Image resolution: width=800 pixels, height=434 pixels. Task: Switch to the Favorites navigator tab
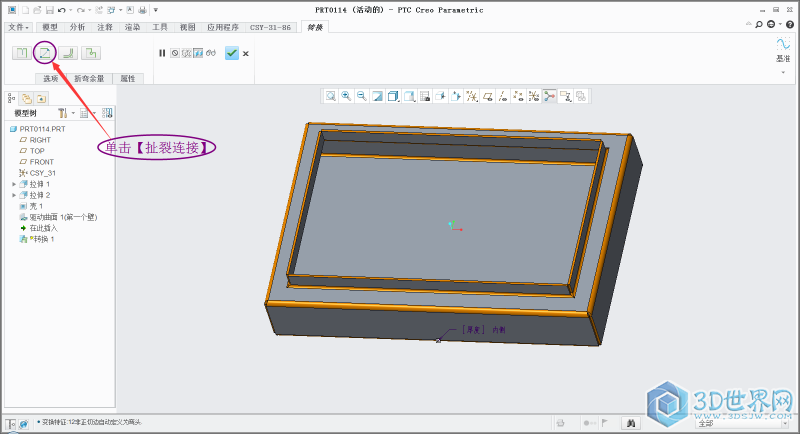tap(41, 98)
